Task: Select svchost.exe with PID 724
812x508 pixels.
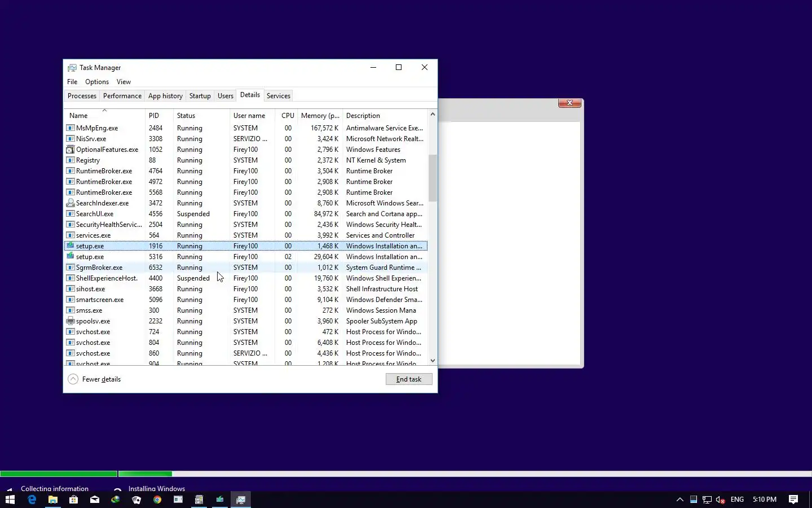Action: [x=246, y=332]
